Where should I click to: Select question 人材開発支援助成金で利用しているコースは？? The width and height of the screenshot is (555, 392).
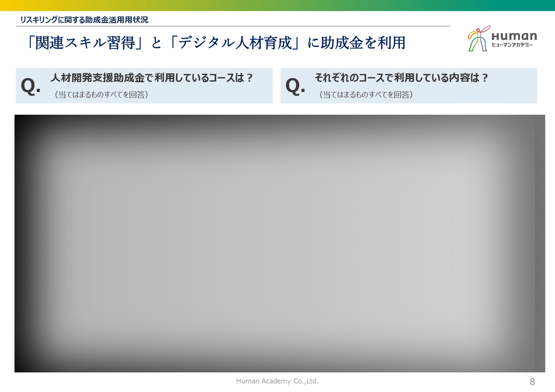tap(152, 78)
